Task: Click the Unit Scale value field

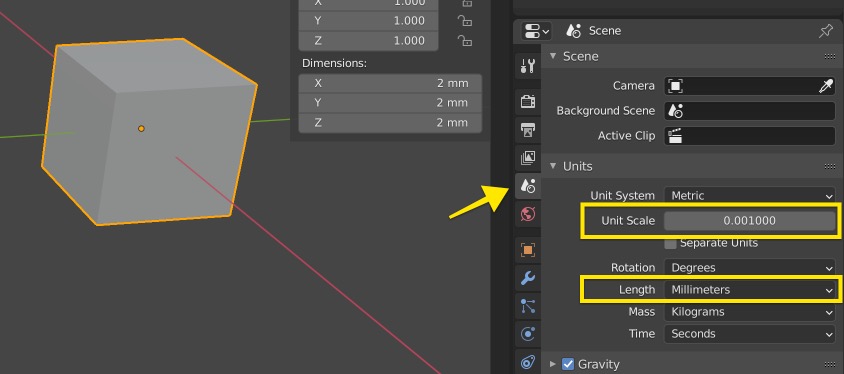Action: point(749,221)
